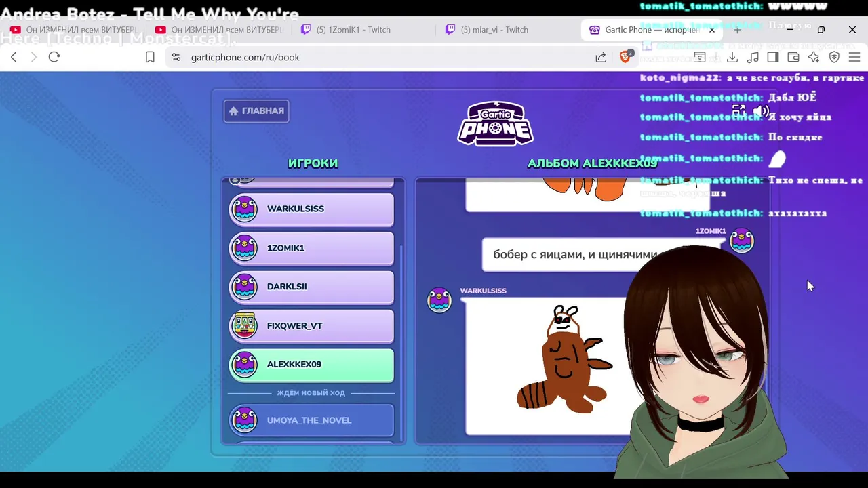The image size is (868, 488).
Task: Click 1ZOMIK1 avatar in album
Action: tap(741, 241)
